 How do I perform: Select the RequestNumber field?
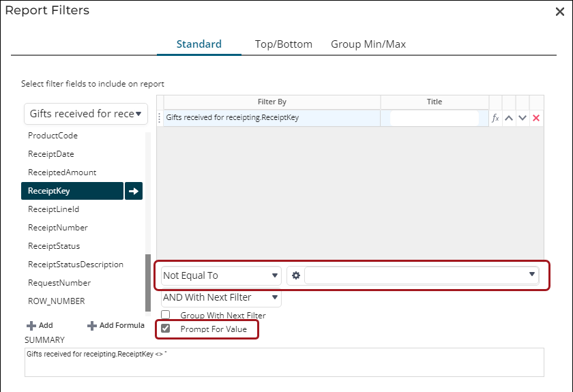59,283
